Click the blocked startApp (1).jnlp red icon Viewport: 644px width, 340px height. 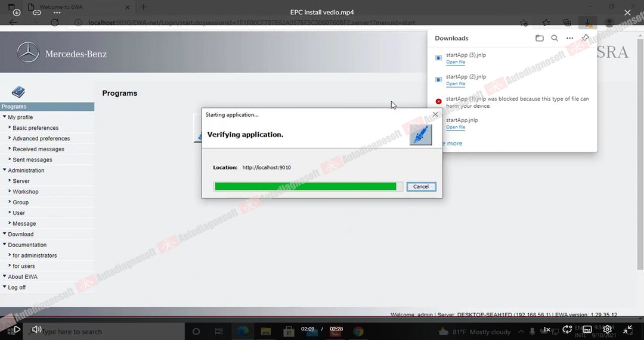(x=439, y=101)
